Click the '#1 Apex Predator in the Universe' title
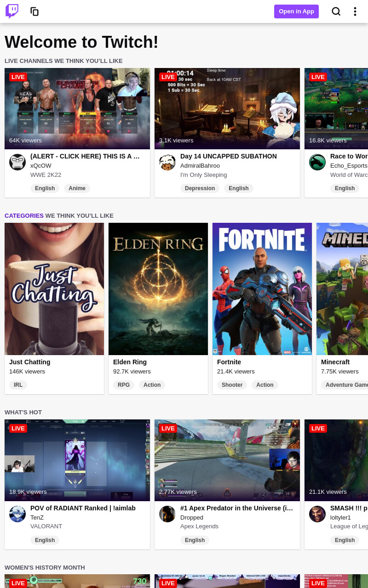The width and height of the screenshot is (368, 588). click(x=236, y=508)
